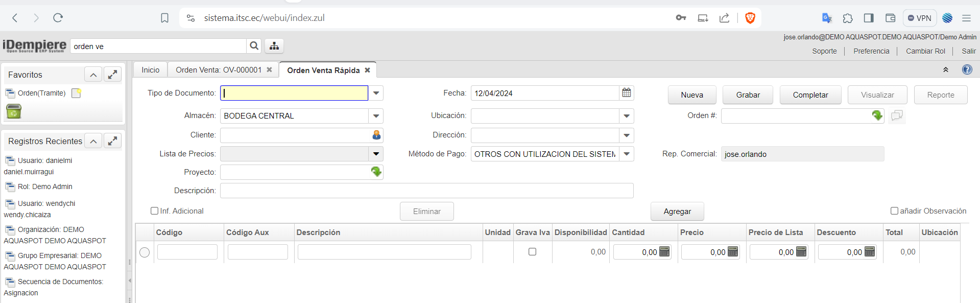Viewport: 980px width, 303px height.
Task: Switch to the Orden Venta: OV-000001 tab
Action: (219, 70)
